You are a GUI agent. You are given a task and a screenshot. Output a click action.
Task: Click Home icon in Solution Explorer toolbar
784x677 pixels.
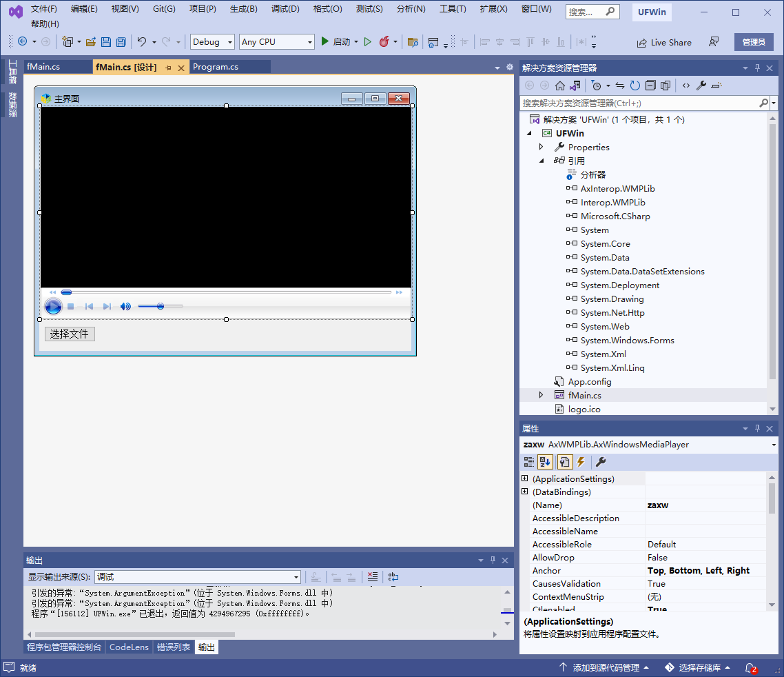point(560,85)
